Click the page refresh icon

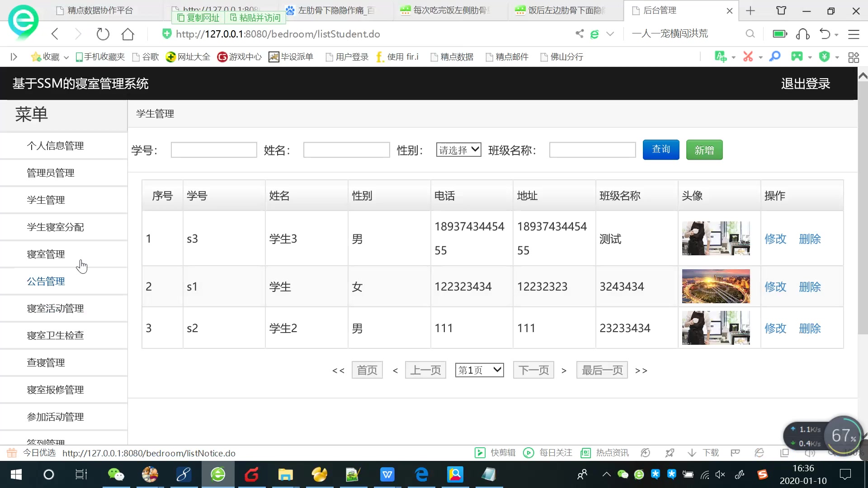[x=103, y=33]
